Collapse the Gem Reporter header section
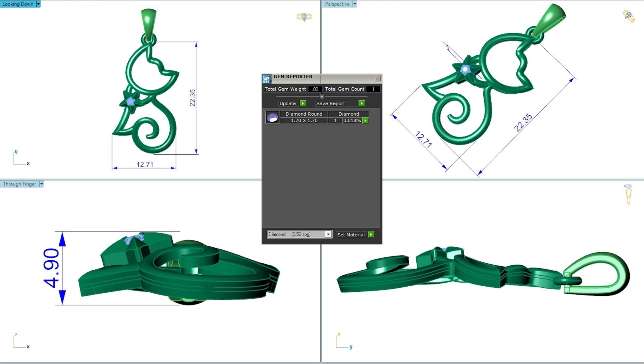Screen dimensions: 644x364 click(322, 96)
